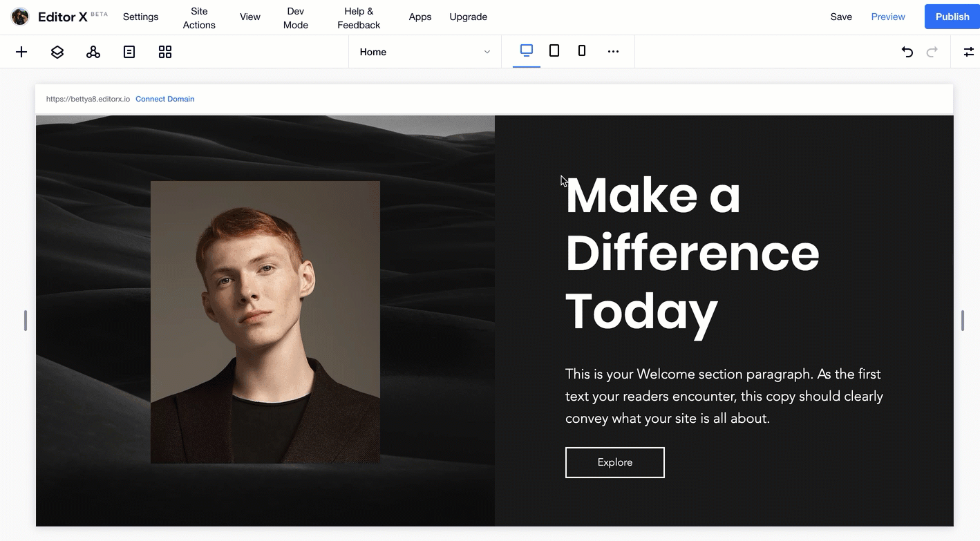The height and width of the screenshot is (541, 980).
Task: Click the Save button
Action: (x=841, y=17)
